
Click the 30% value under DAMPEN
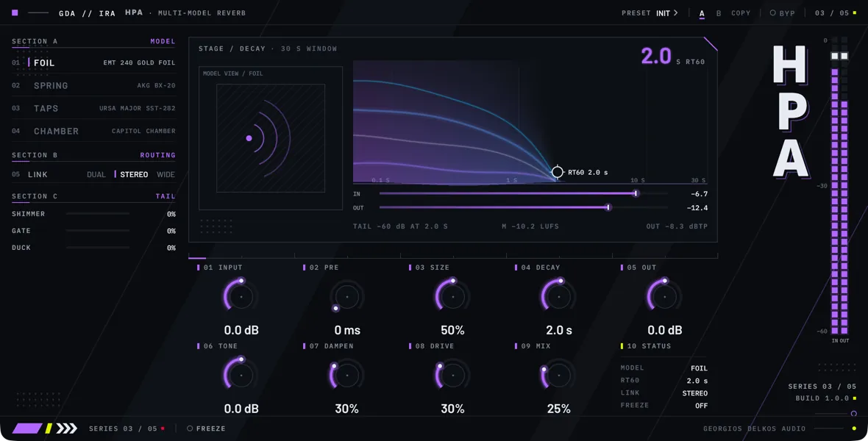[x=347, y=409]
